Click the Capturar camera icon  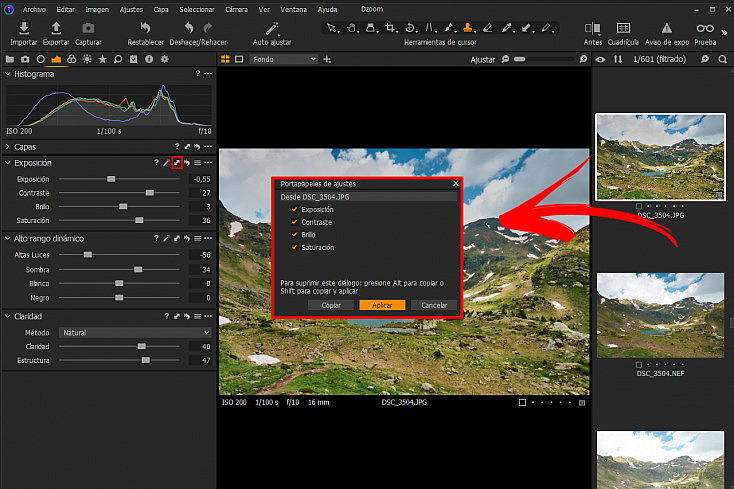pyautogui.click(x=88, y=29)
